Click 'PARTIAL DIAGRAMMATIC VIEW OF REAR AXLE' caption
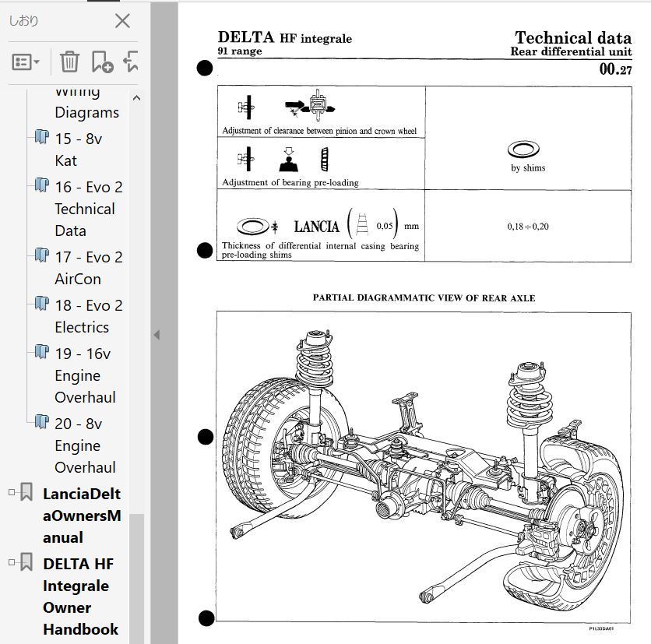The width and height of the screenshot is (651, 644). coord(424,297)
